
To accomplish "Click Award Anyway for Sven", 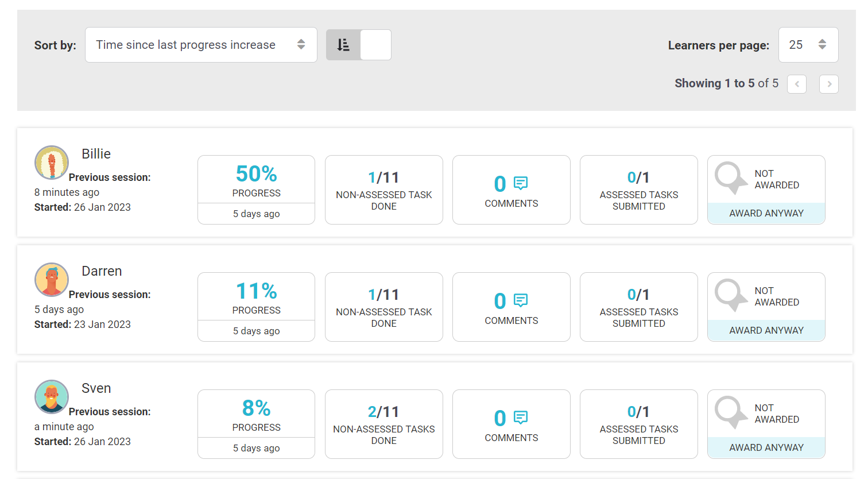I will tap(766, 447).
